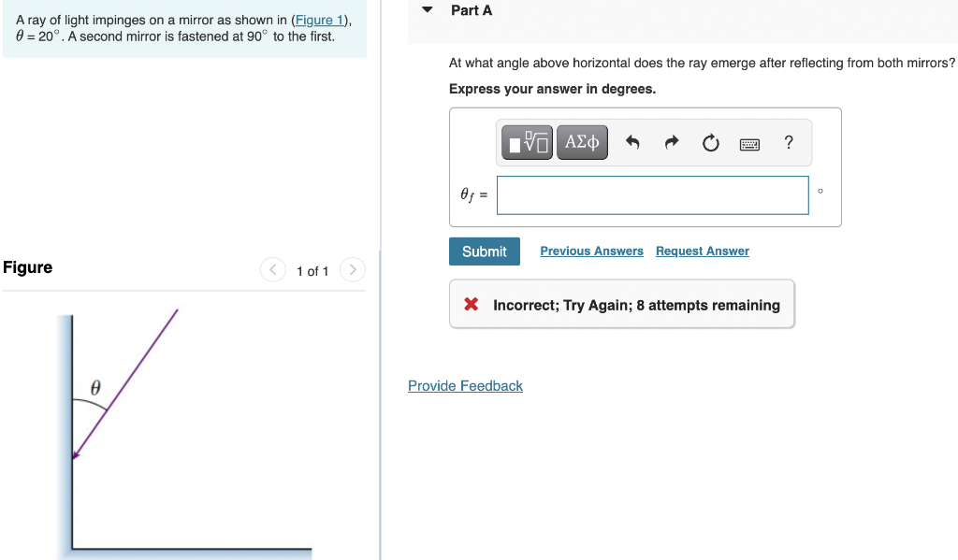Collapse the Part A section

pos(428,9)
